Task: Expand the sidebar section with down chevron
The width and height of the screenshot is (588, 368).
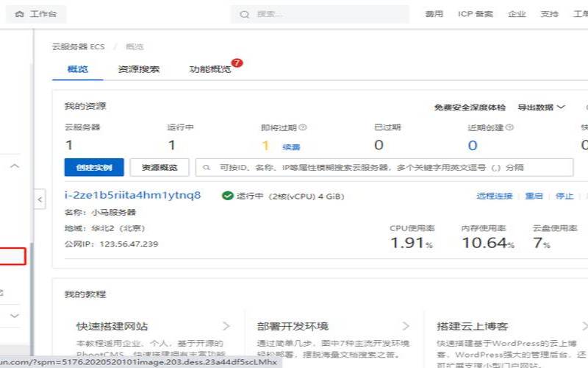Action: click(15, 316)
